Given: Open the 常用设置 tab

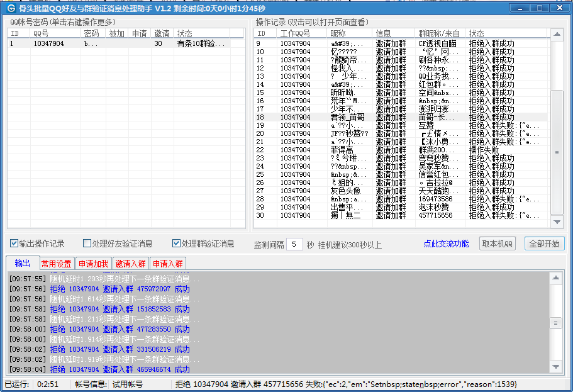Looking at the screenshot, I should [56, 264].
